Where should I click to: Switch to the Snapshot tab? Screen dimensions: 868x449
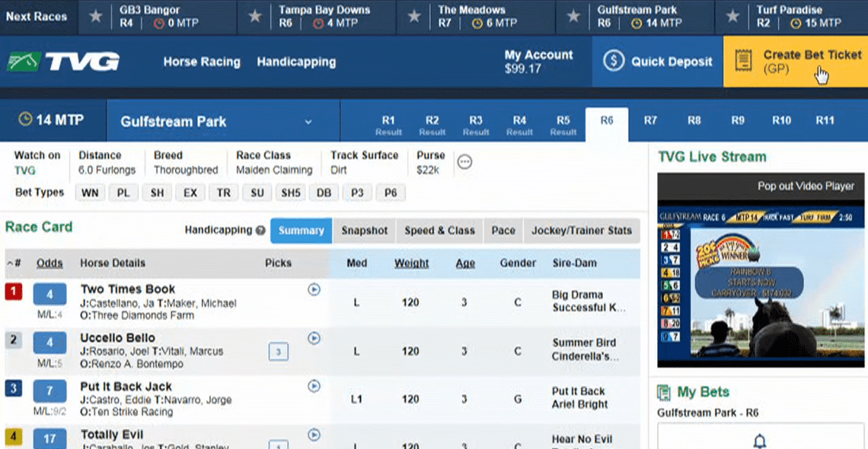[364, 231]
